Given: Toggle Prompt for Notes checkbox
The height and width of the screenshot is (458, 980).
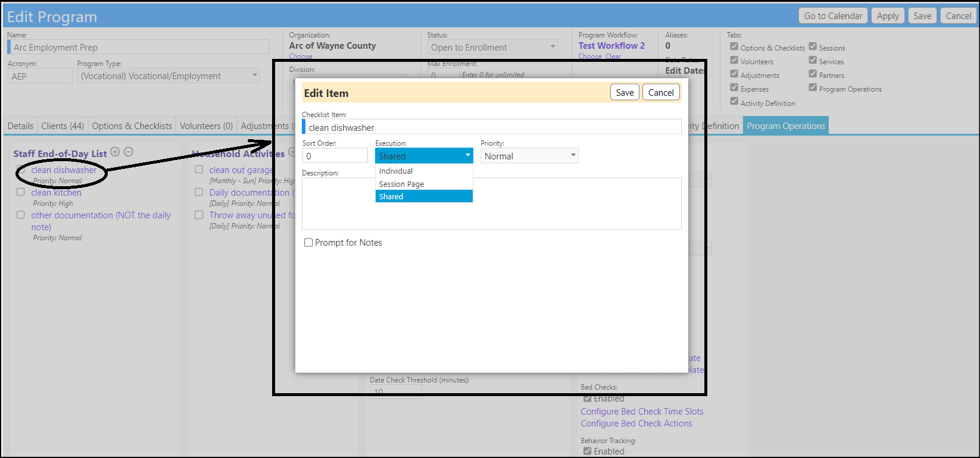Looking at the screenshot, I should click(308, 243).
